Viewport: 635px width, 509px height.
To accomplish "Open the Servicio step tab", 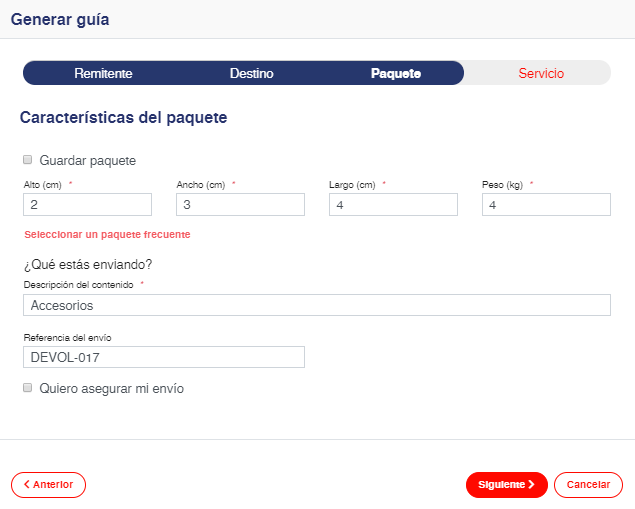I will (541, 73).
